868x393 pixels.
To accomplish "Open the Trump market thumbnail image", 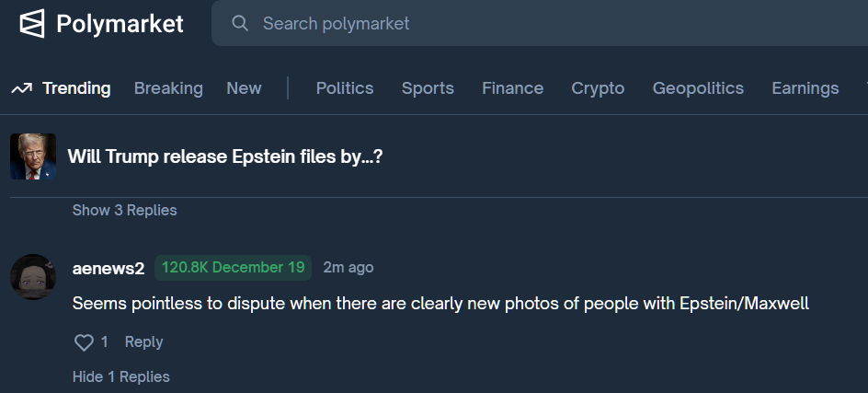I will (33, 156).
